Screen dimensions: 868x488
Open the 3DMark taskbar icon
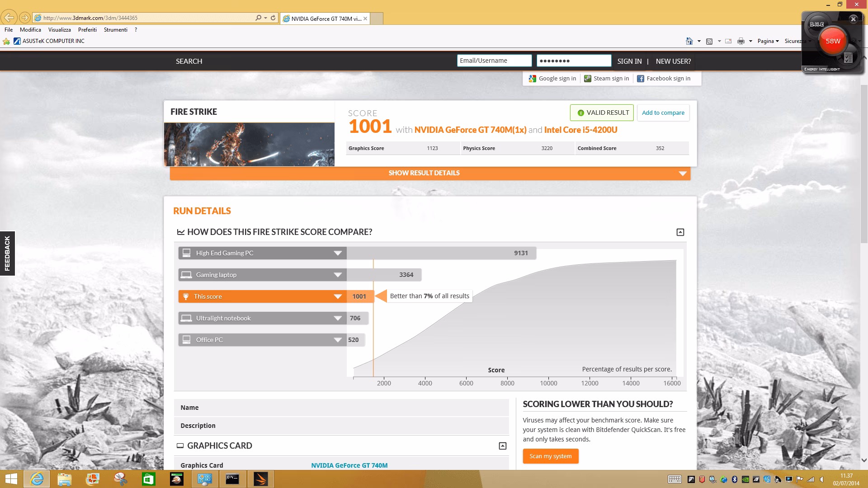pyautogui.click(x=260, y=479)
